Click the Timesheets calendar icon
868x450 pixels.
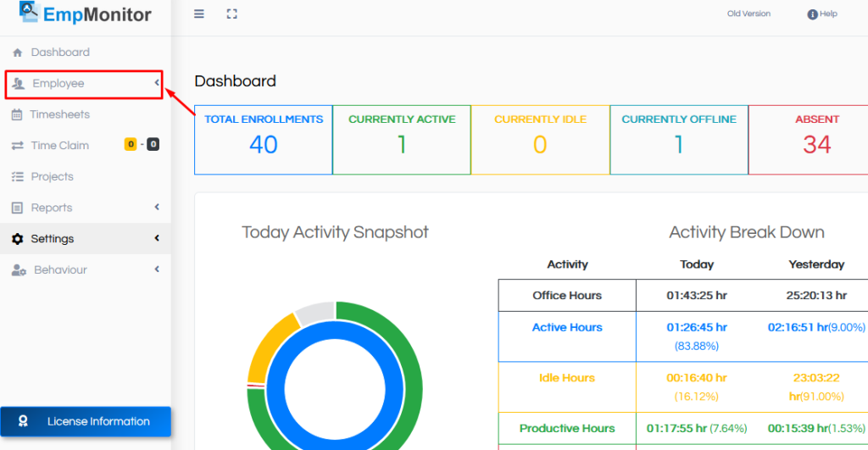click(17, 114)
